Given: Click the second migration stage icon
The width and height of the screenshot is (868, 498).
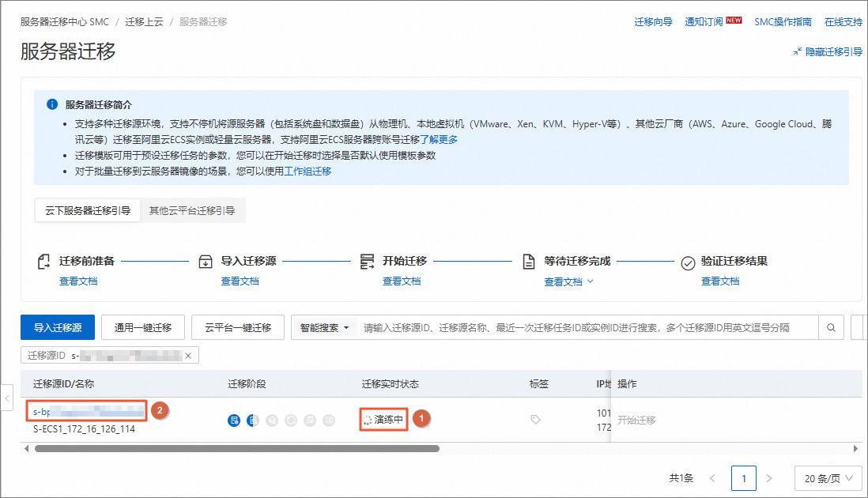Looking at the screenshot, I should click(x=253, y=421).
